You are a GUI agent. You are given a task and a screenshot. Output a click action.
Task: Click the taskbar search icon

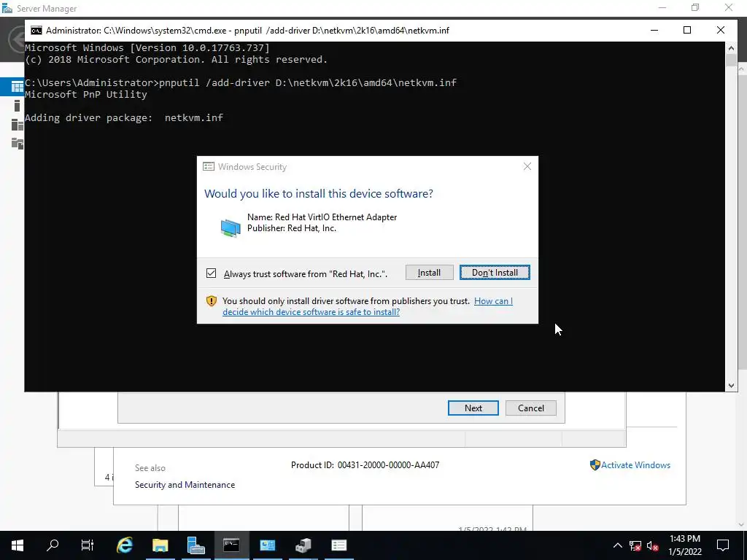coord(53,545)
